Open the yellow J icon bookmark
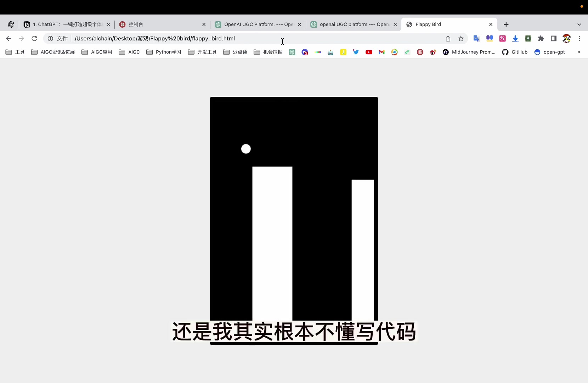The height and width of the screenshot is (383, 588). (x=343, y=52)
